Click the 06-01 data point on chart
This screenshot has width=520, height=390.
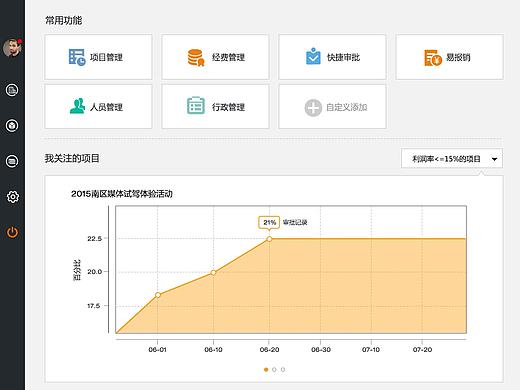pyautogui.click(x=158, y=295)
